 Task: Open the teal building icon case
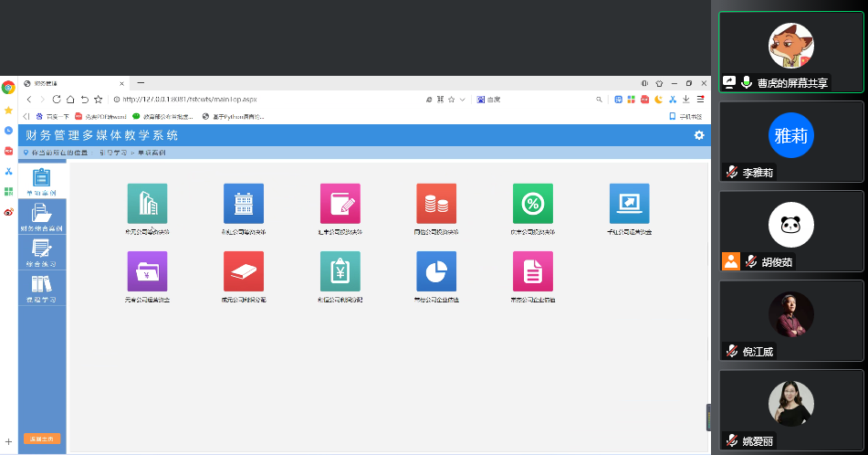147,204
